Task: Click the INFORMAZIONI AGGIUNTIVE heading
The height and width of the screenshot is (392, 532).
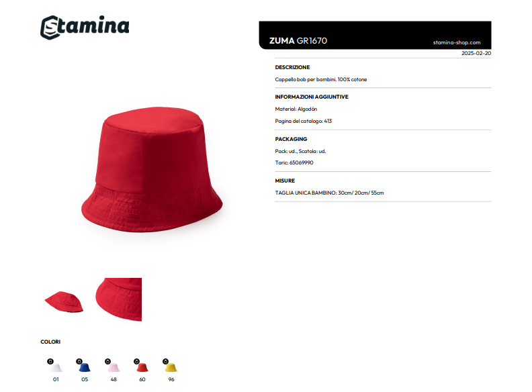Action: click(312, 97)
